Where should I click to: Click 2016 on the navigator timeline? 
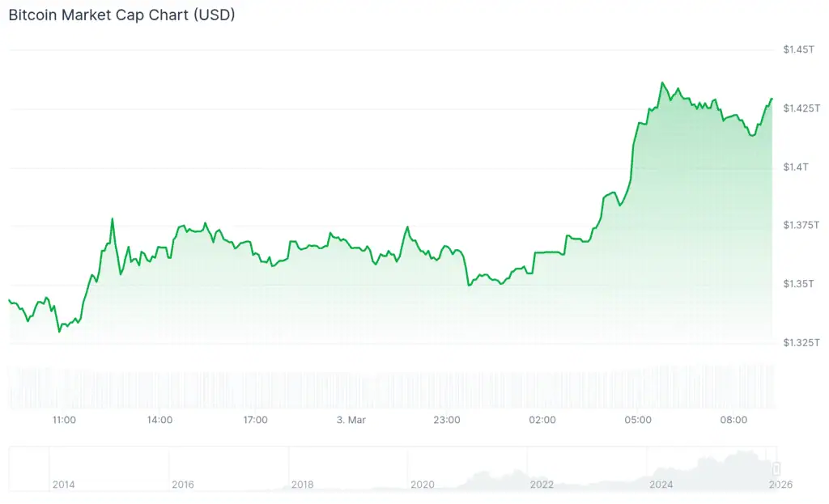(x=183, y=485)
